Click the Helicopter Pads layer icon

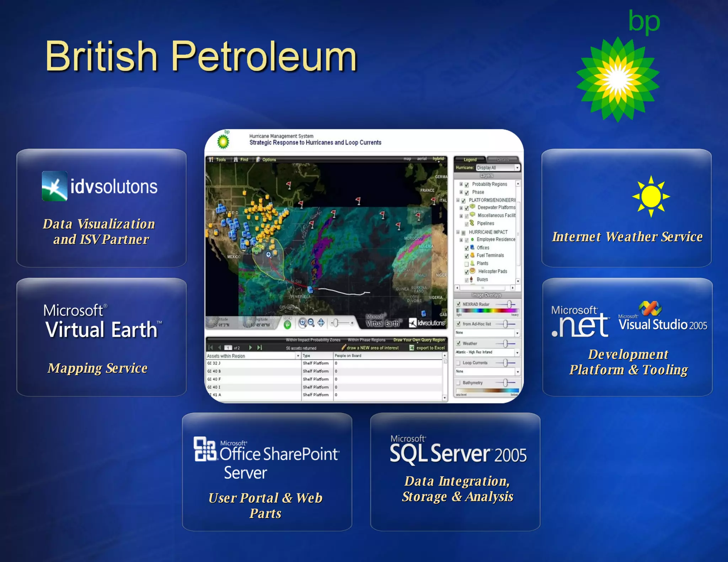click(x=473, y=271)
